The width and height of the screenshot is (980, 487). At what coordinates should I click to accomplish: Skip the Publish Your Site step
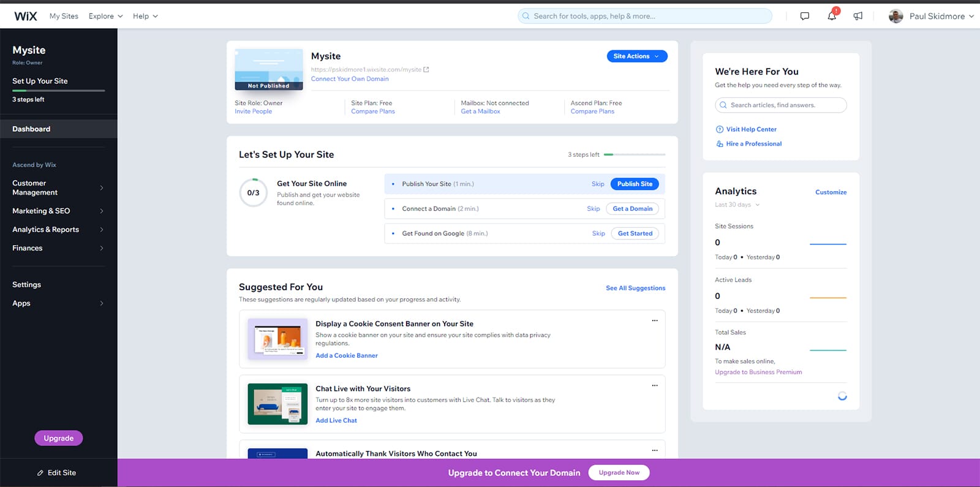coord(598,184)
